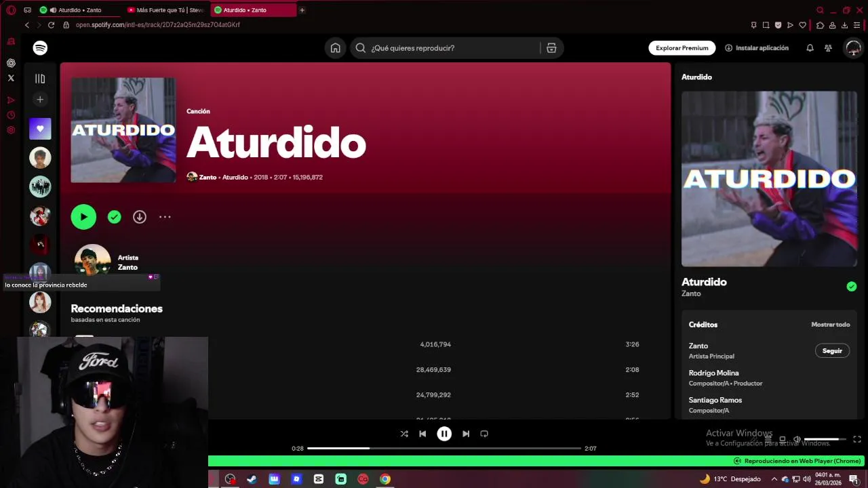Expand Your Library sidebar
Viewport: 868px width, 488px height.
pyautogui.click(x=40, y=79)
